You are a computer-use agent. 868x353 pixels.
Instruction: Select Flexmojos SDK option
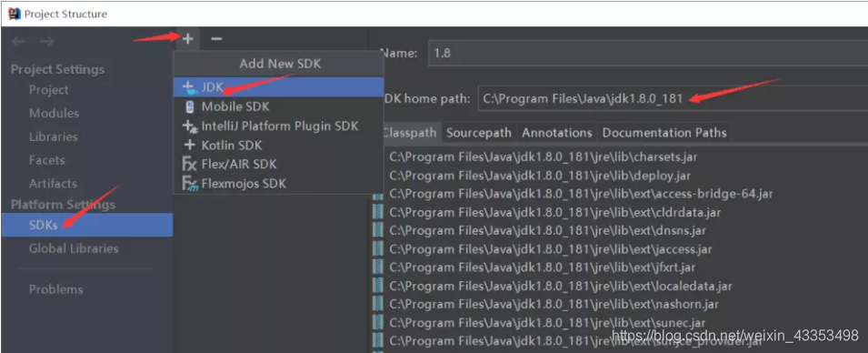(278, 184)
